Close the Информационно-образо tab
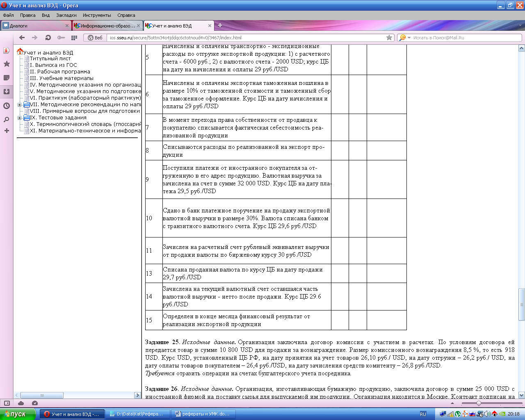This screenshot has height=420, width=525. (x=139, y=25)
